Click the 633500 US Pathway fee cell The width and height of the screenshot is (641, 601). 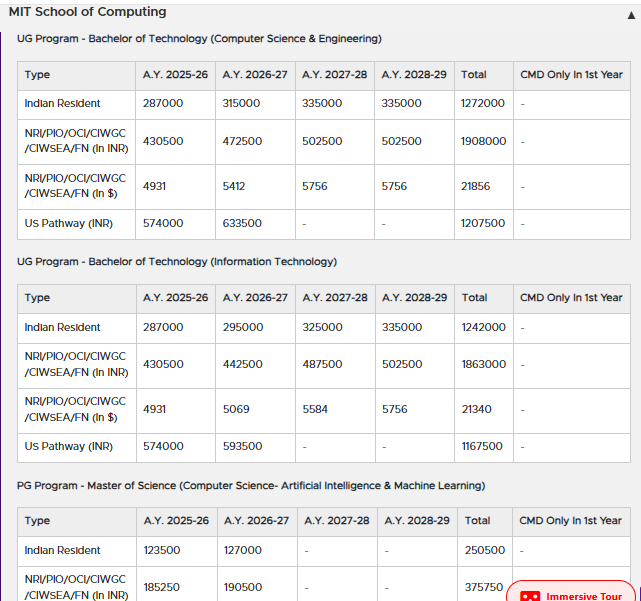[242, 224]
